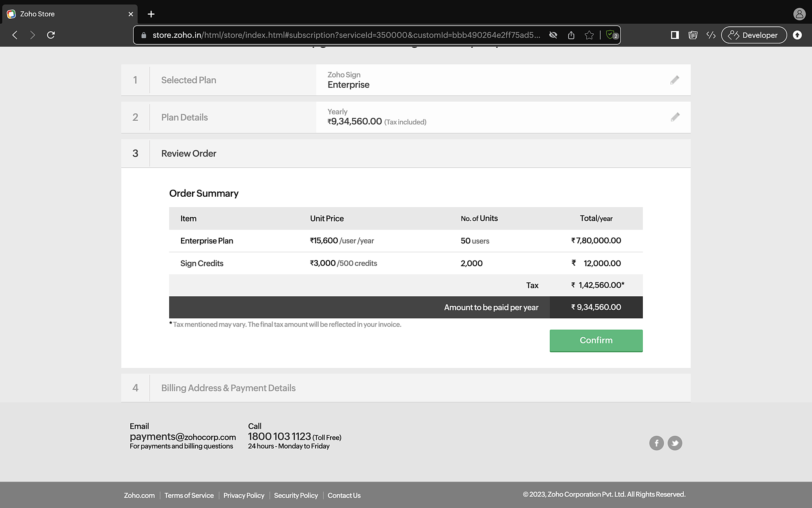Click the payments@zohocorp.com email
Image resolution: width=812 pixels, height=508 pixels.
[x=183, y=437]
